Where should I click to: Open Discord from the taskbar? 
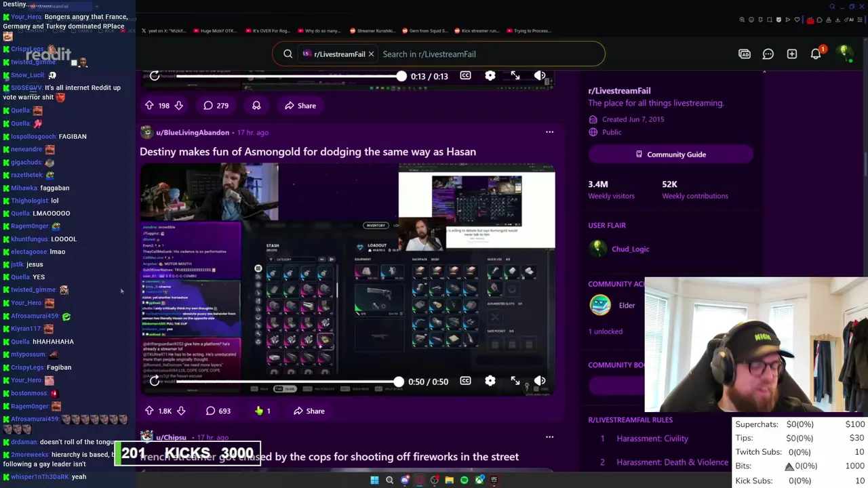tap(405, 480)
